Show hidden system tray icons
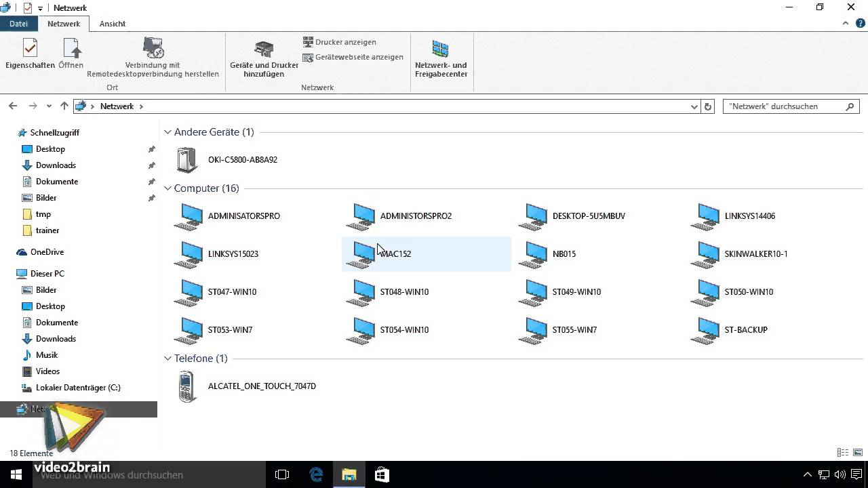This screenshot has height=488, width=868. pyautogui.click(x=808, y=475)
